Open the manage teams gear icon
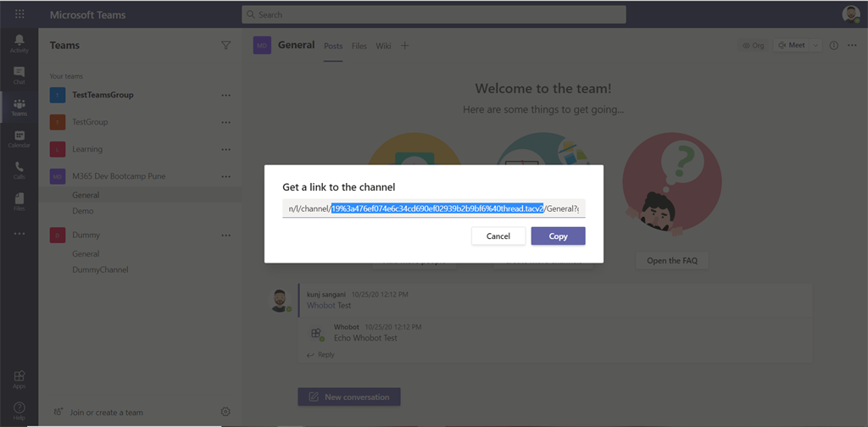This screenshot has width=868, height=427. click(x=225, y=412)
